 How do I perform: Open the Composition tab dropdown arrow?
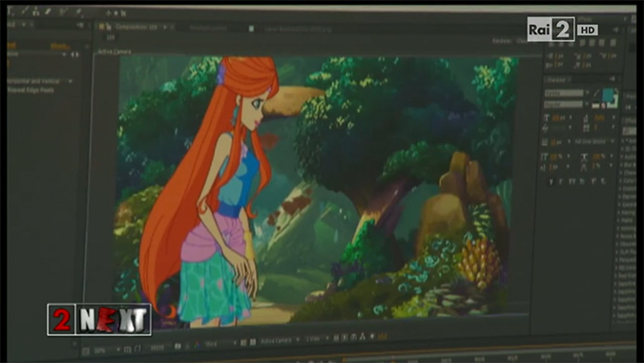[x=165, y=27]
